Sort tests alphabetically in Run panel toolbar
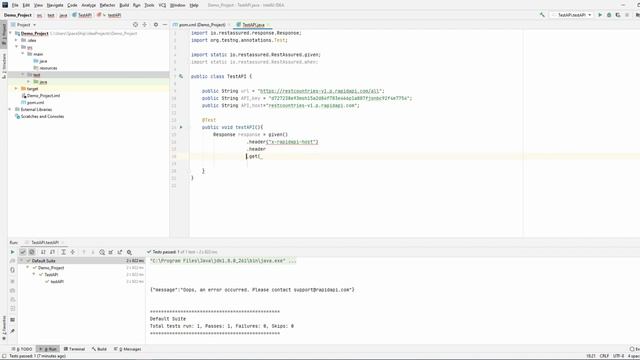Viewport: 640px width, 360px height. pos(43,252)
